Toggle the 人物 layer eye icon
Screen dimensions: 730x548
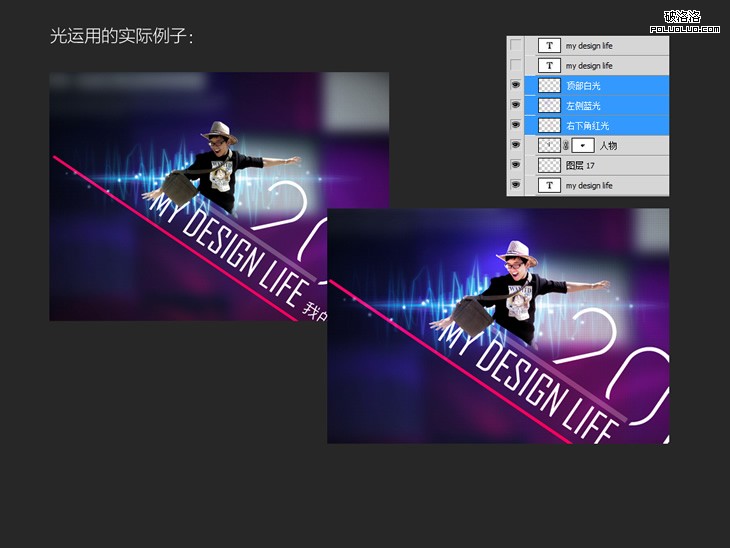516,146
